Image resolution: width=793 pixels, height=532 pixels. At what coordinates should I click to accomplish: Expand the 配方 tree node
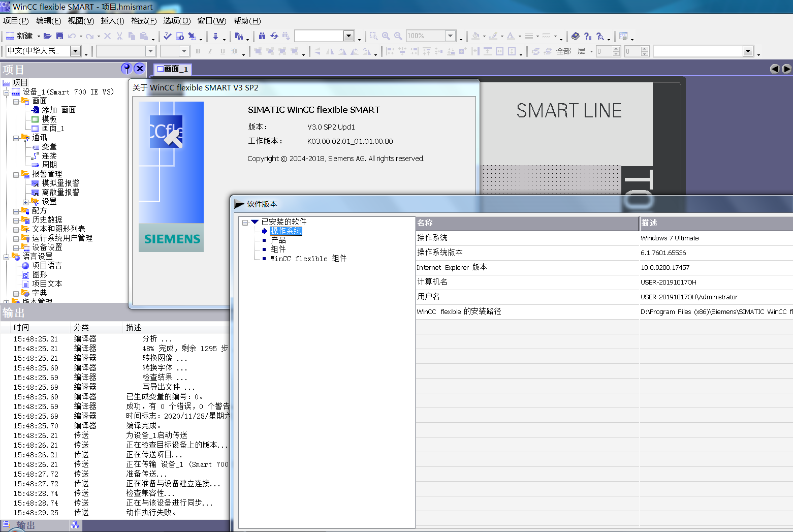[x=16, y=211]
